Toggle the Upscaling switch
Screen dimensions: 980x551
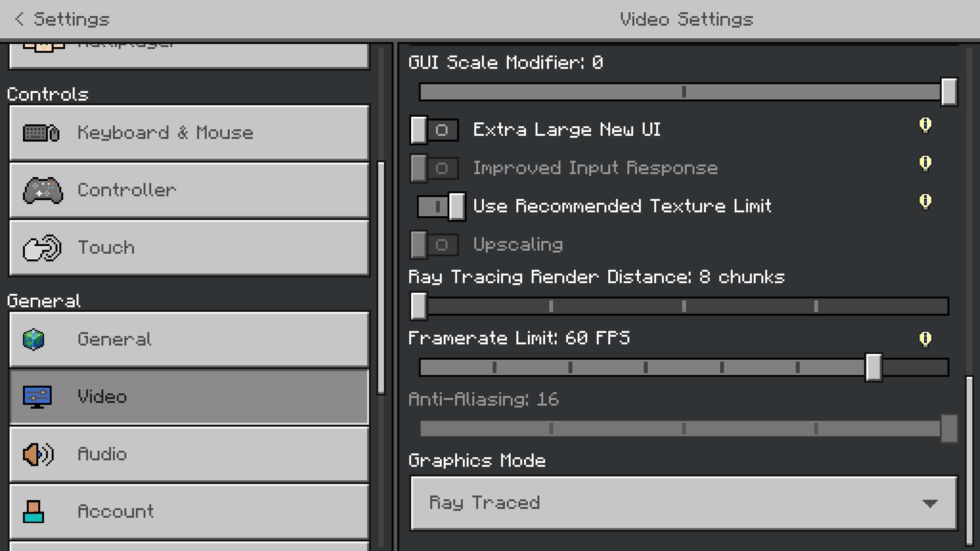pos(434,245)
